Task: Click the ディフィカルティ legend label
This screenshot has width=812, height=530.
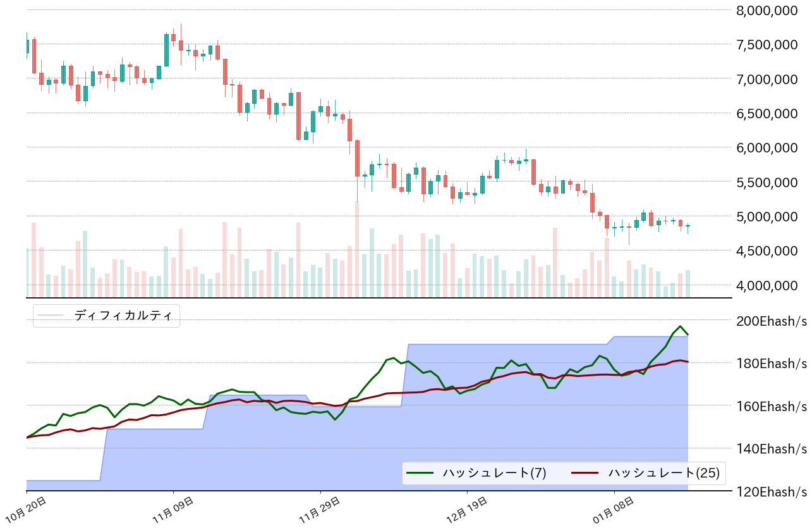Action: pos(123,315)
